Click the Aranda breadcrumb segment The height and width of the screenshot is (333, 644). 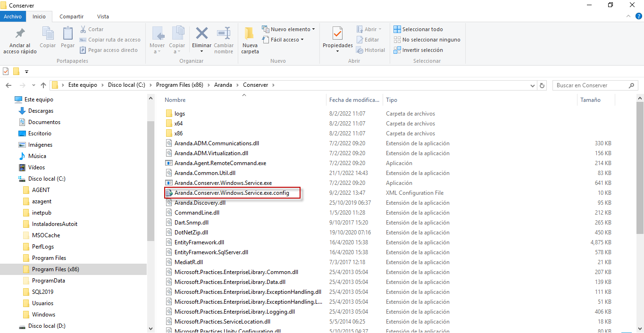coord(223,85)
